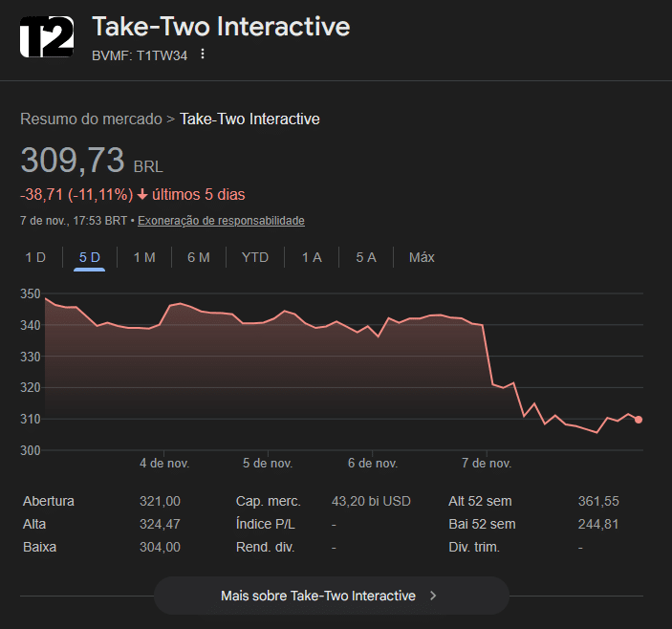Show the 1 A chart range

click(312, 257)
